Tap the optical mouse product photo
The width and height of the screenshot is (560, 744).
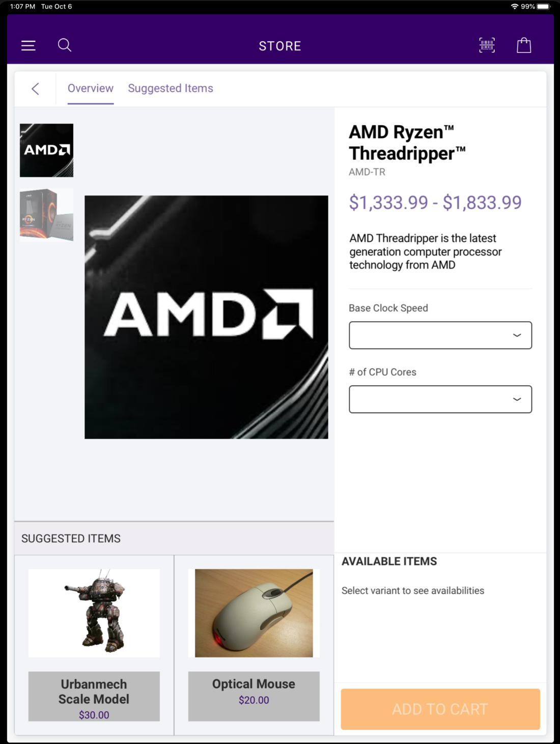click(254, 613)
